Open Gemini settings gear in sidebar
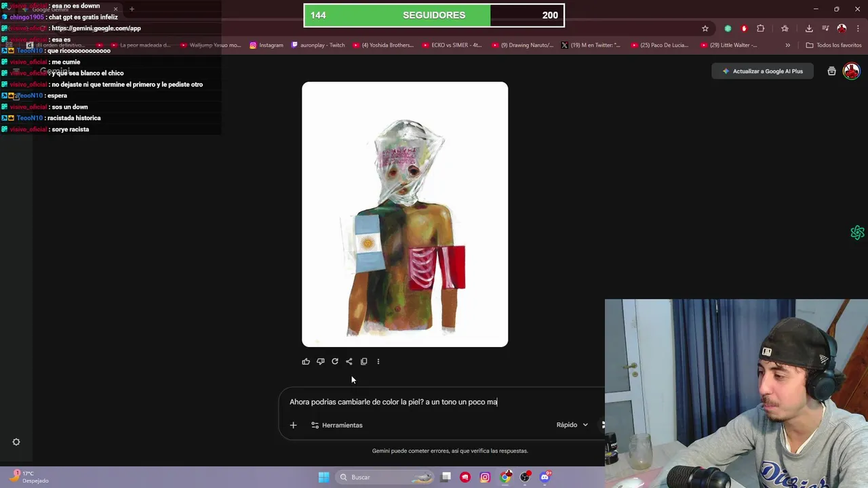Screen dimensions: 868x488 tap(16, 442)
